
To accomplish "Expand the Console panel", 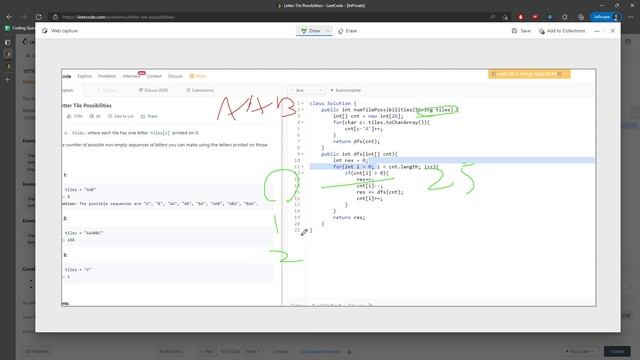I will (283, 351).
